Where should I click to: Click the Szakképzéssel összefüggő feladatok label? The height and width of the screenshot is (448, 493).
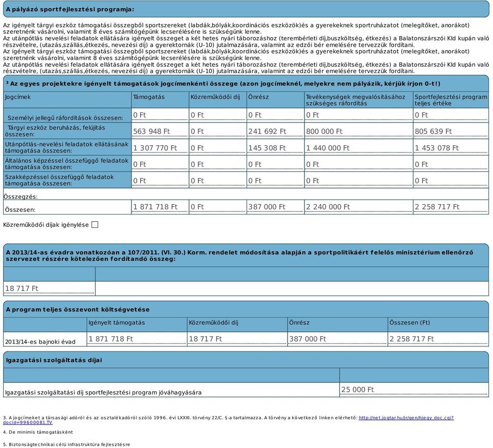tap(59, 180)
